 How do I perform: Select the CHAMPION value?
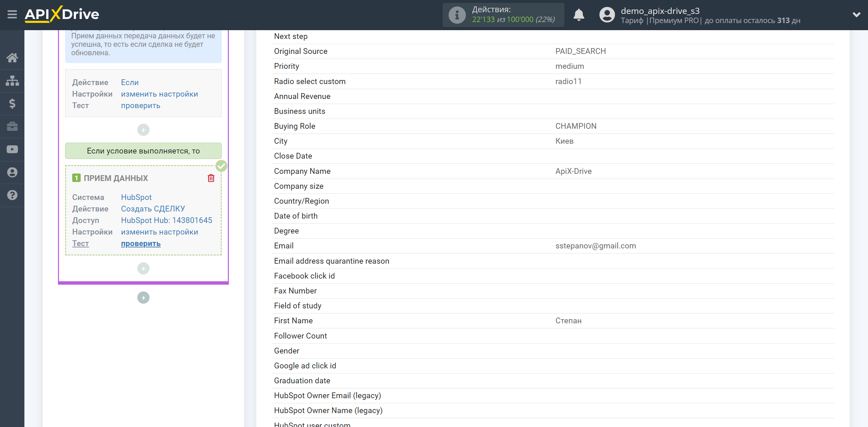coord(576,126)
